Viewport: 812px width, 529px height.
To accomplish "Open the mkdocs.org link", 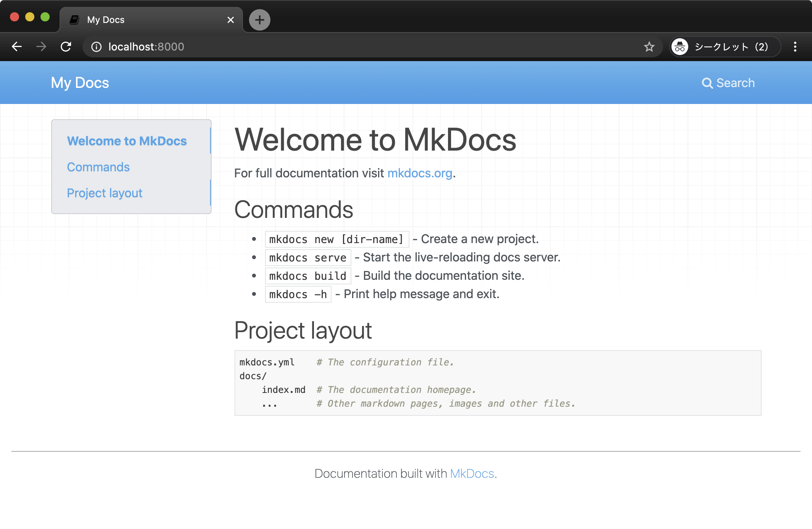I will pyautogui.click(x=420, y=173).
